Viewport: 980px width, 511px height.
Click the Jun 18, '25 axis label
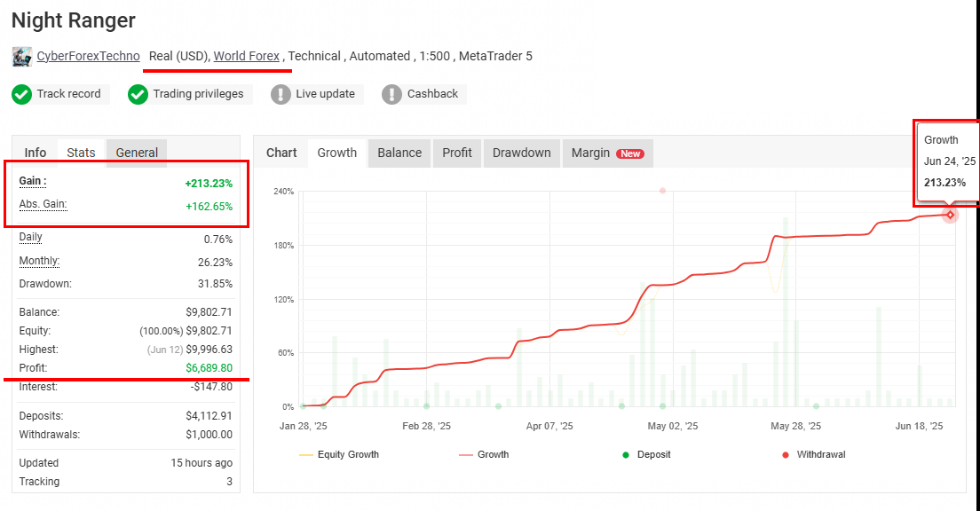point(919,426)
